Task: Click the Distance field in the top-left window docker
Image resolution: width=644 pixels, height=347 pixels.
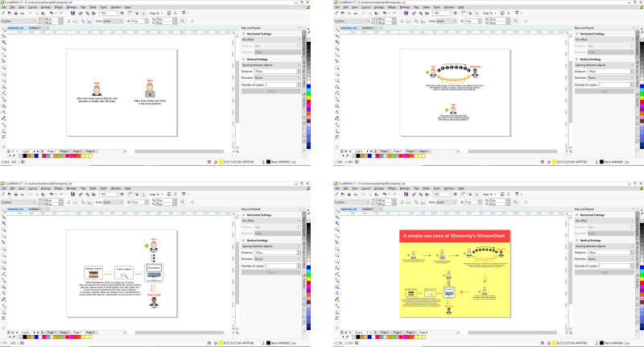Action: (x=275, y=72)
